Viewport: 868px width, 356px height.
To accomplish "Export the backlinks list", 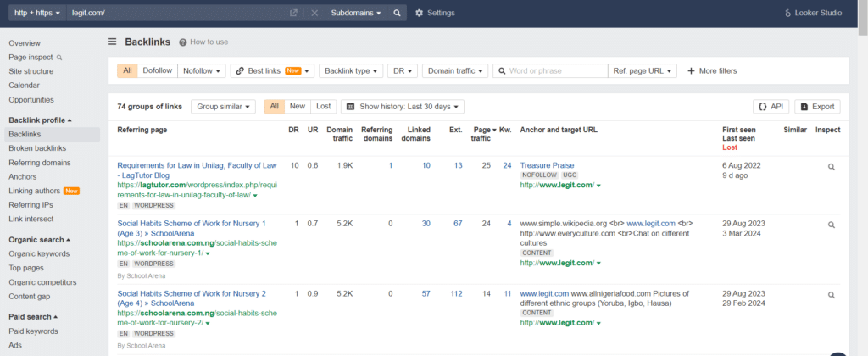I will click(818, 107).
